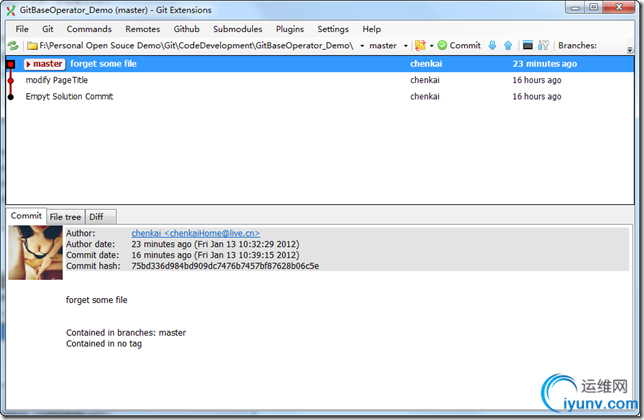Screen dimensions: 644x420
Task: Click the commit hash value text
Action: pos(225,266)
